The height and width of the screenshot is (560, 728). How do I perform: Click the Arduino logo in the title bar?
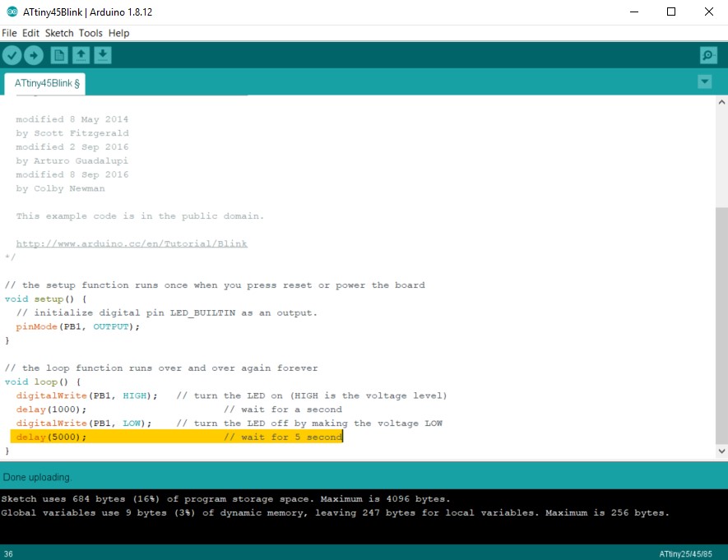(x=12, y=12)
